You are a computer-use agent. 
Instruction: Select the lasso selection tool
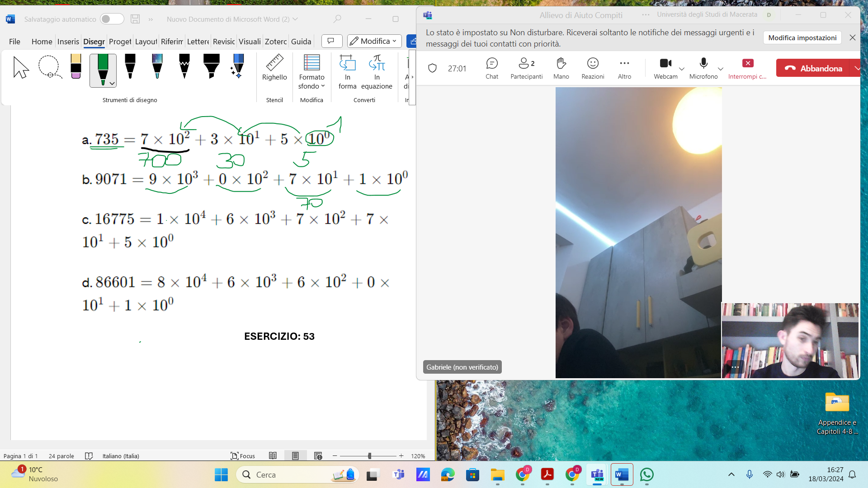click(49, 67)
